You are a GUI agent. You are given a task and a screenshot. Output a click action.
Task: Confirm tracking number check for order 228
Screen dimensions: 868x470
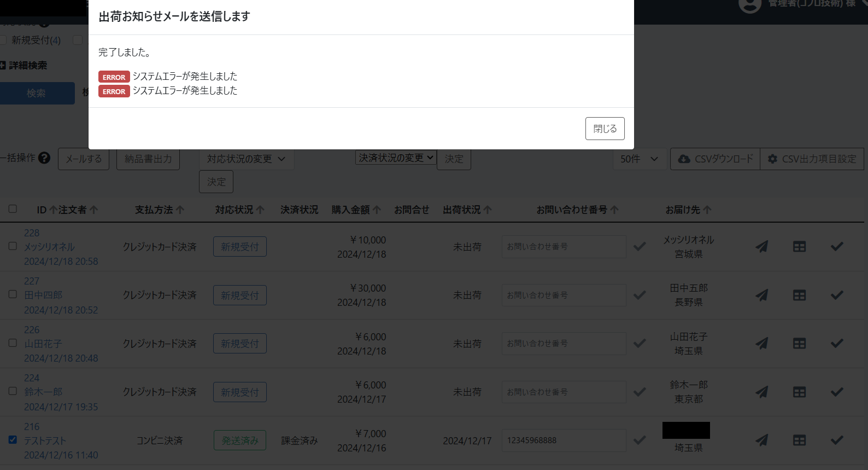click(640, 247)
